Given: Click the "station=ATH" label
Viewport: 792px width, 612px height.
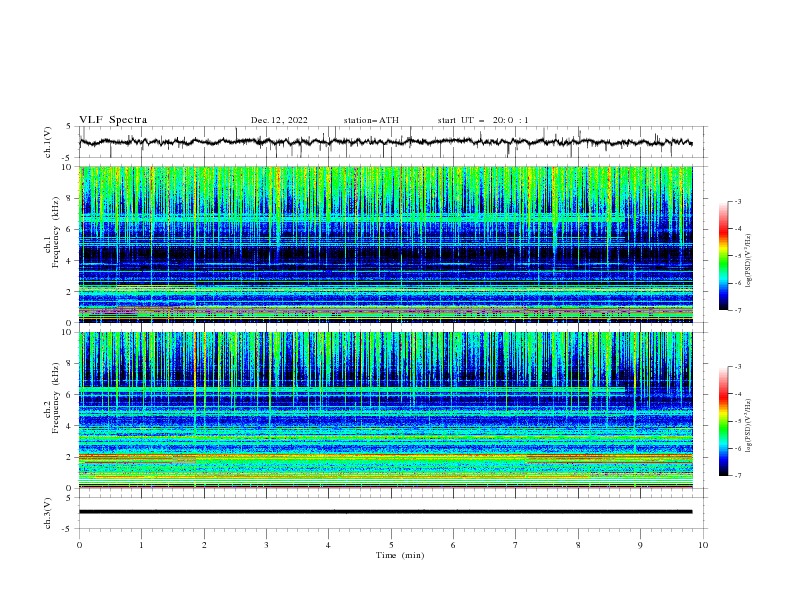Looking at the screenshot, I should pyautogui.click(x=371, y=120).
